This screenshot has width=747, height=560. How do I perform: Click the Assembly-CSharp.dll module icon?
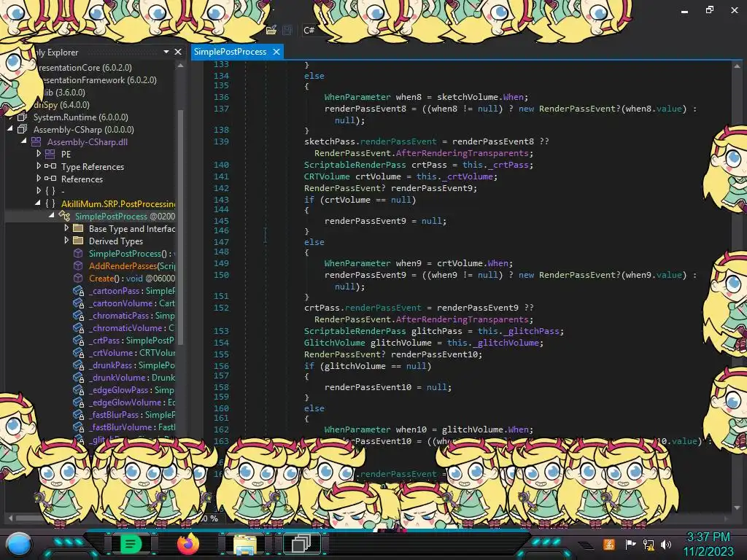36,141
